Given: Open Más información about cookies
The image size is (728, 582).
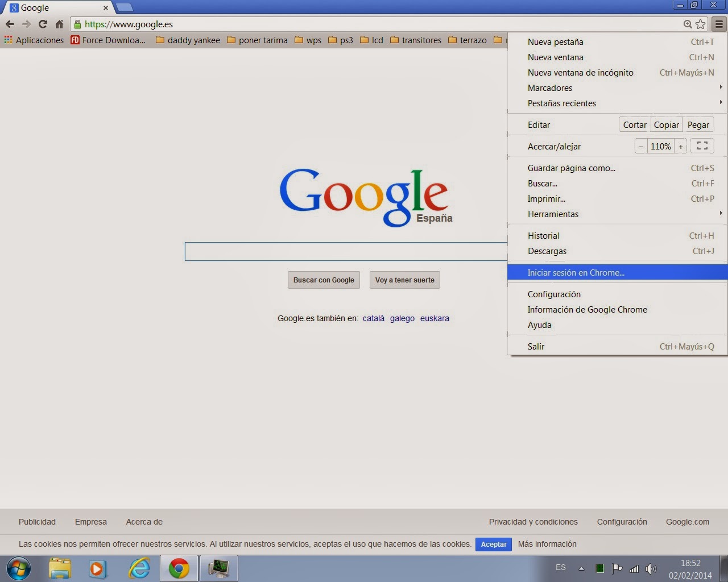Looking at the screenshot, I should coord(547,544).
